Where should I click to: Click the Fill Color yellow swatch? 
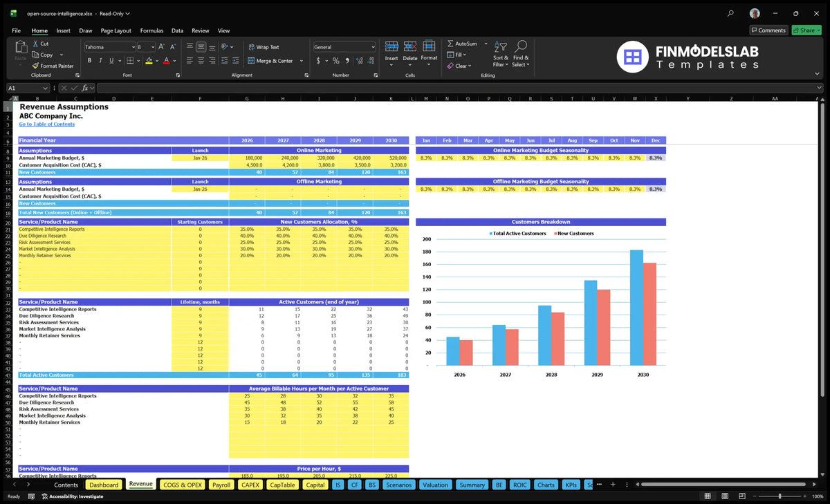click(x=149, y=61)
